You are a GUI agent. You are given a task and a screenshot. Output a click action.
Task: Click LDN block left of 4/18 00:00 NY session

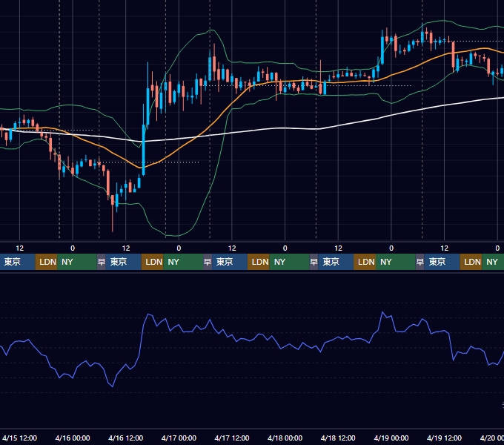(x=259, y=262)
